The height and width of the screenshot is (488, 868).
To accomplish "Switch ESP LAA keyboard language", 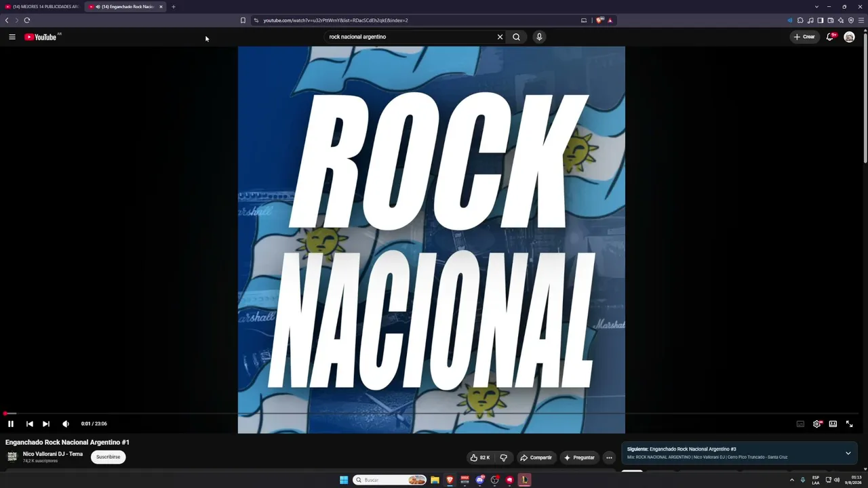I will pos(816,480).
